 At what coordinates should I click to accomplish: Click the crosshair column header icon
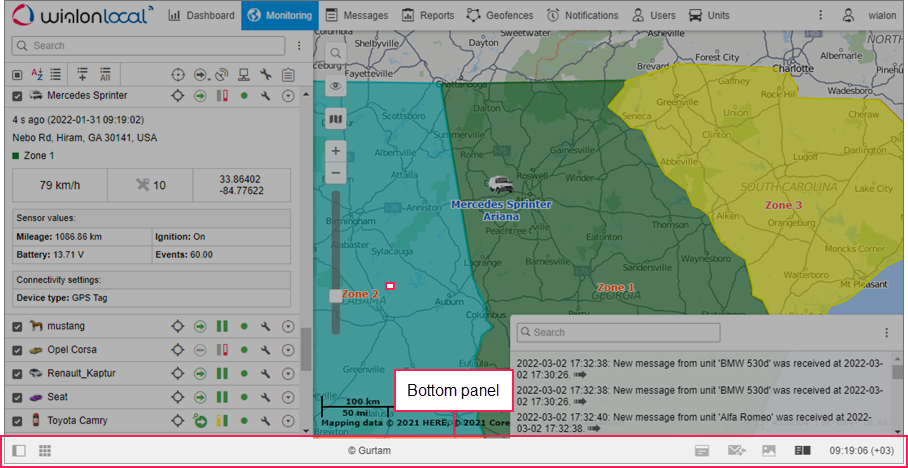178,75
